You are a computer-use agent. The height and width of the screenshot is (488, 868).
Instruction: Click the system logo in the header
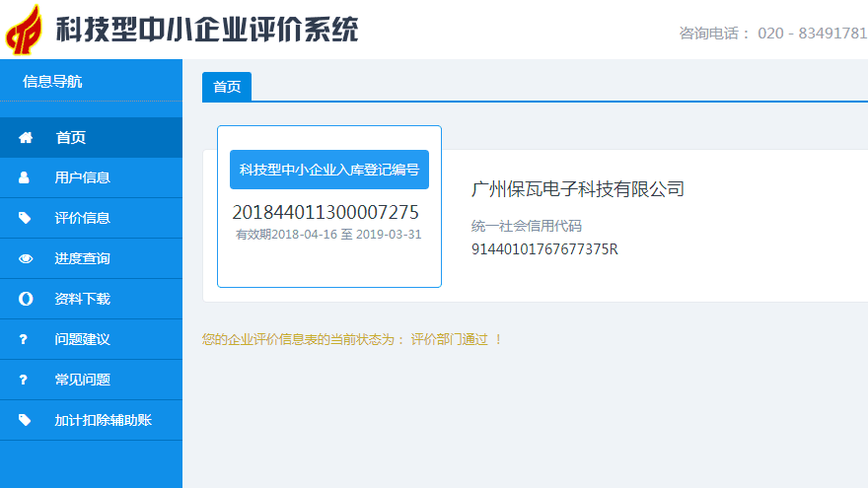tap(25, 30)
